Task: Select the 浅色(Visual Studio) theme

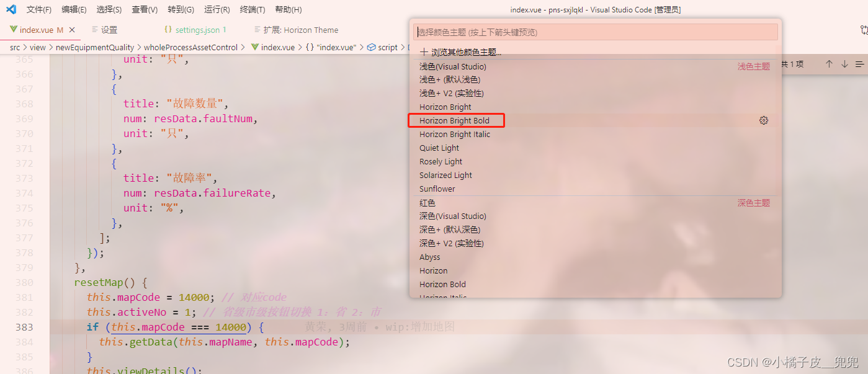Action: pos(596,66)
